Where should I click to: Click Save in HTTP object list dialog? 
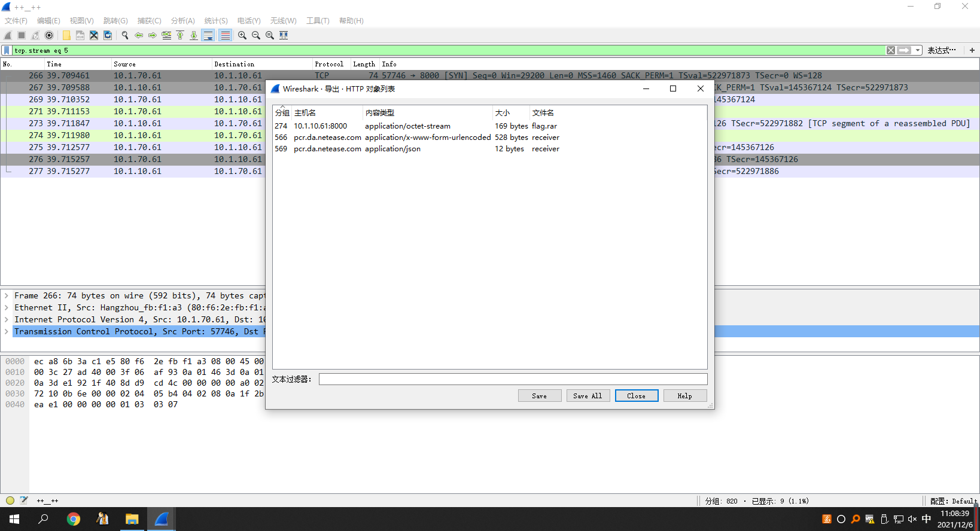540,396
